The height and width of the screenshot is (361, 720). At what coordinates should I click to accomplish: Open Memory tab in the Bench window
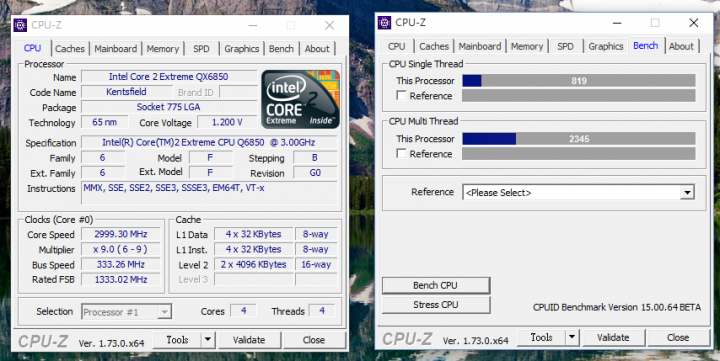click(527, 46)
